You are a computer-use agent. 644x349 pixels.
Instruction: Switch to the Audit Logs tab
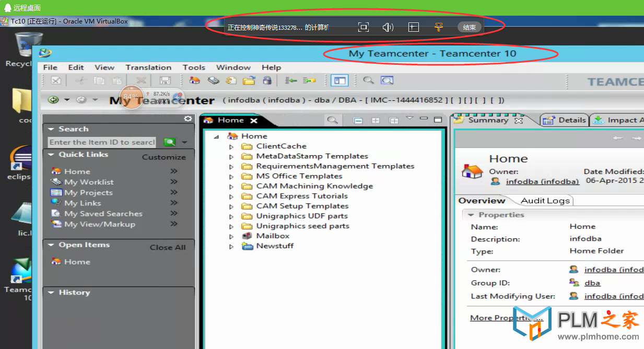(545, 201)
